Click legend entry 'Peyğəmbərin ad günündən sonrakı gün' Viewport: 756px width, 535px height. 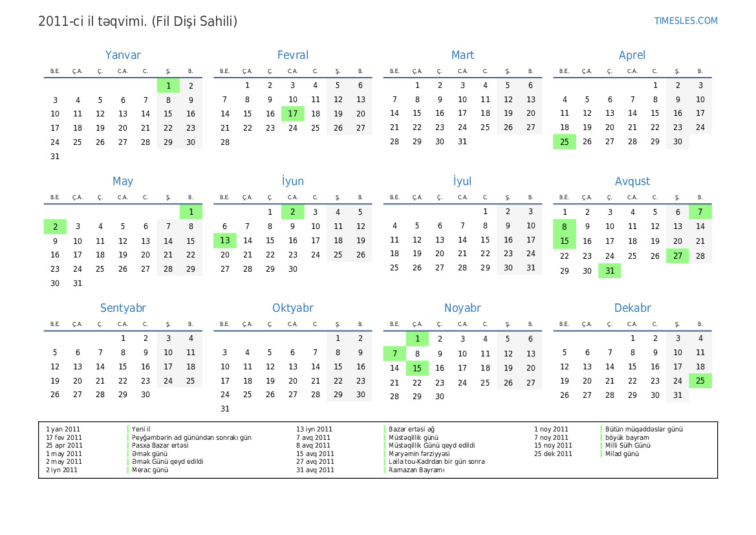191,437
